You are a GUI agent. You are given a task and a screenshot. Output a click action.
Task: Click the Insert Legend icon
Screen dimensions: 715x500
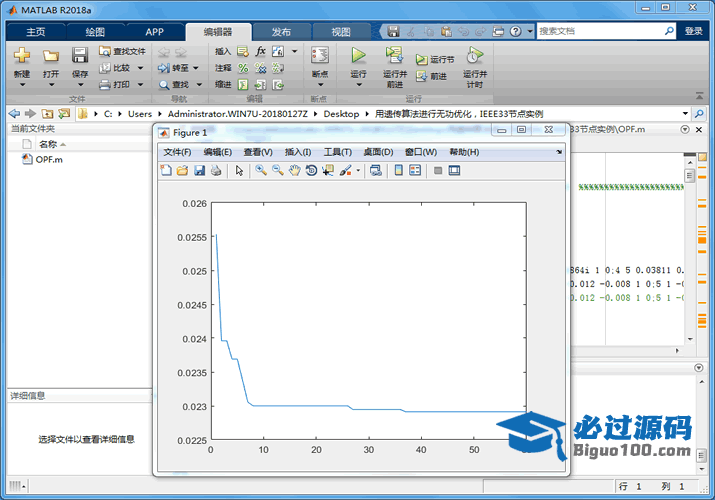pos(415,171)
